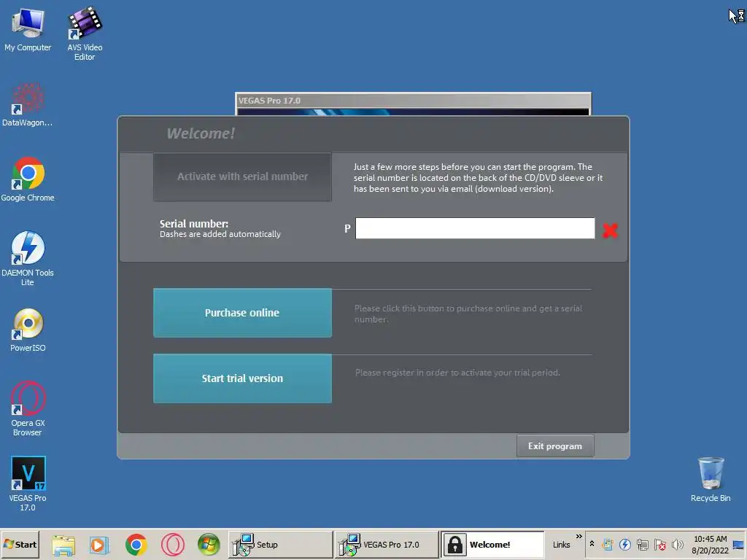Click the show desktop monitor tray icon
Viewport: 747px width, 560px height.
click(738, 545)
